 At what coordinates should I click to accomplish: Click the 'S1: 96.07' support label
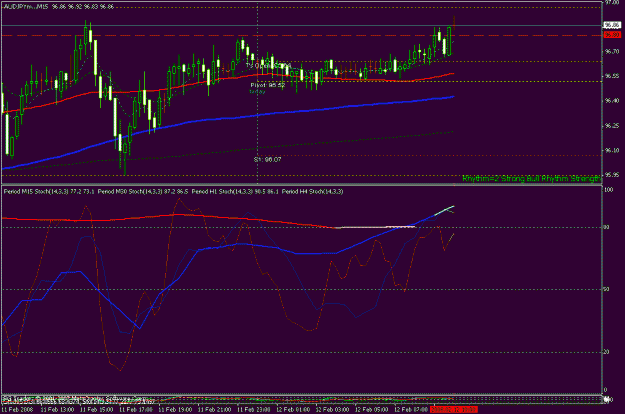point(267,159)
